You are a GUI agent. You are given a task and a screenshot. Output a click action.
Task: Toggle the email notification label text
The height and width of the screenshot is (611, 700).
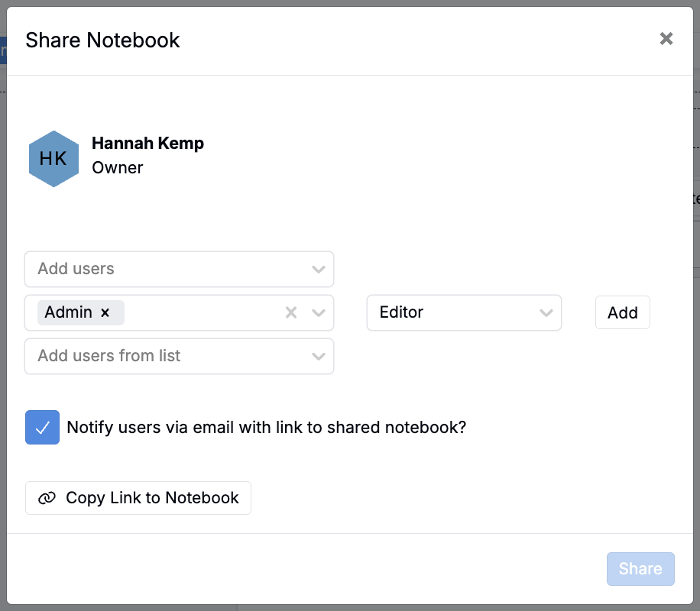click(x=266, y=427)
